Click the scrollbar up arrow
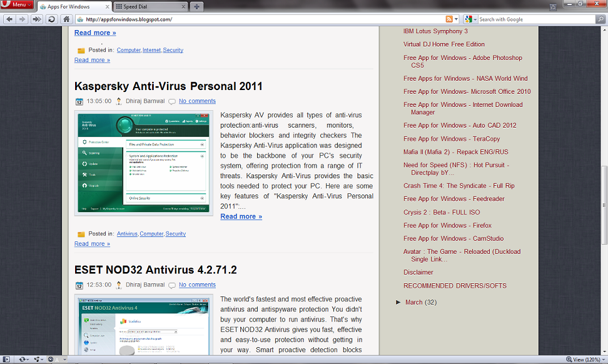 pos(604,29)
